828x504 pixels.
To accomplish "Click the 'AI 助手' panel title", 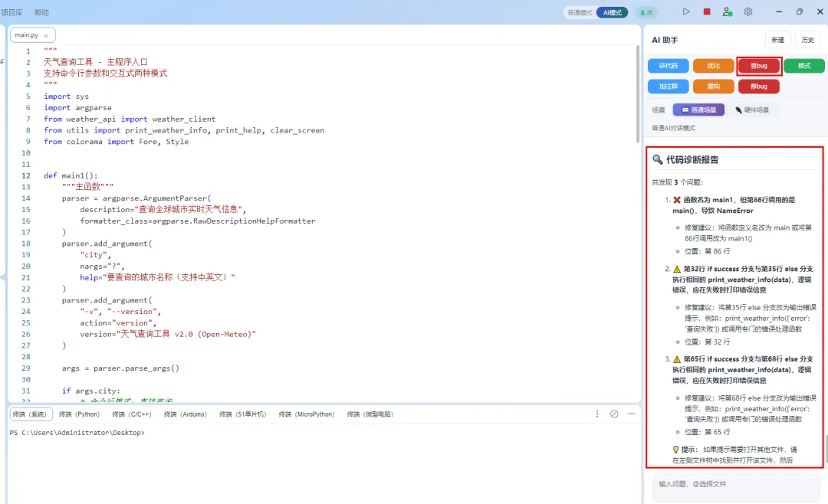I will coord(665,40).
